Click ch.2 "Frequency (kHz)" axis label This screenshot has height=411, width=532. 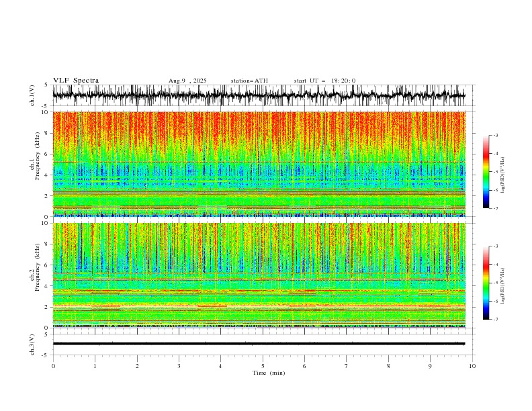coord(38,267)
